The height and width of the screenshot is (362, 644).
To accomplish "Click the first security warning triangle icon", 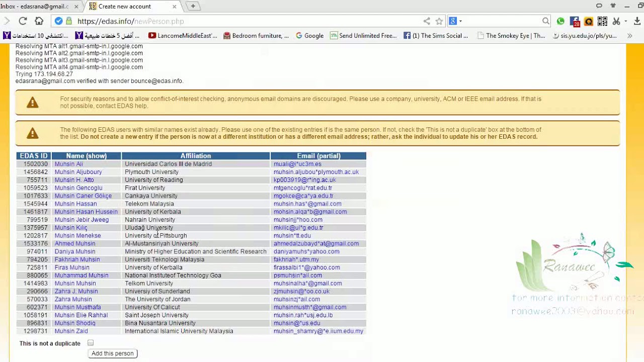I will [x=33, y=103].
